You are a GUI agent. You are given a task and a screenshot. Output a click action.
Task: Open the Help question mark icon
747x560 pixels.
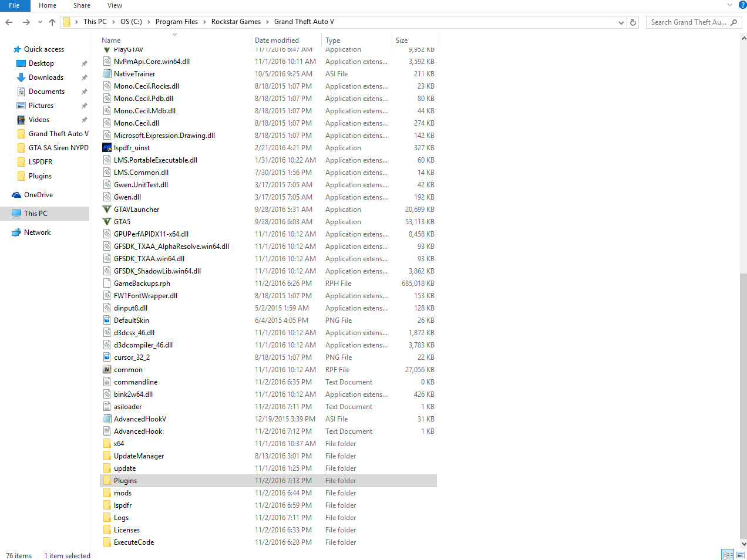point(742,5)
